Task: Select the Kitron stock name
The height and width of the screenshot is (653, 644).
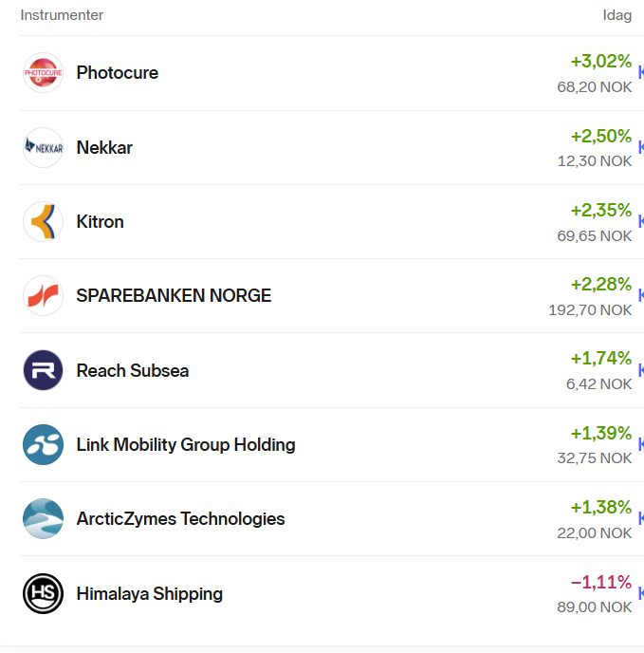Action: 101,221
